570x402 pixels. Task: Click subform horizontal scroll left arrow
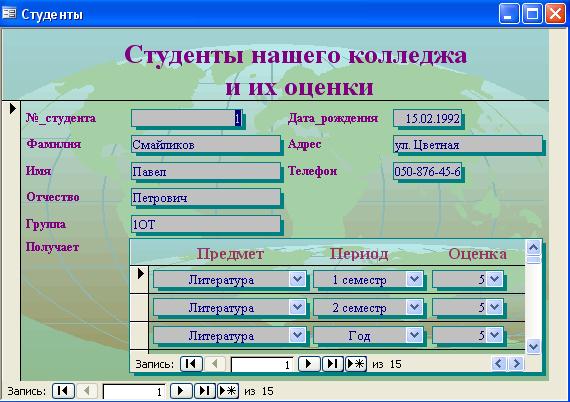pos(499,363)
